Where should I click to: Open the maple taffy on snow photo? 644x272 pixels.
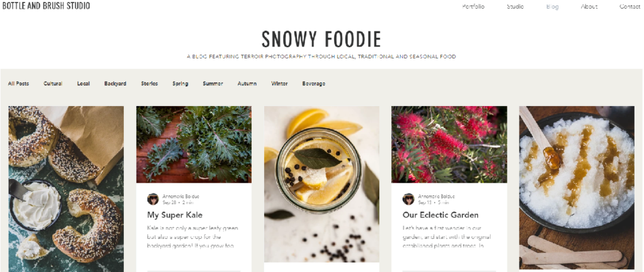coord(577,188)
